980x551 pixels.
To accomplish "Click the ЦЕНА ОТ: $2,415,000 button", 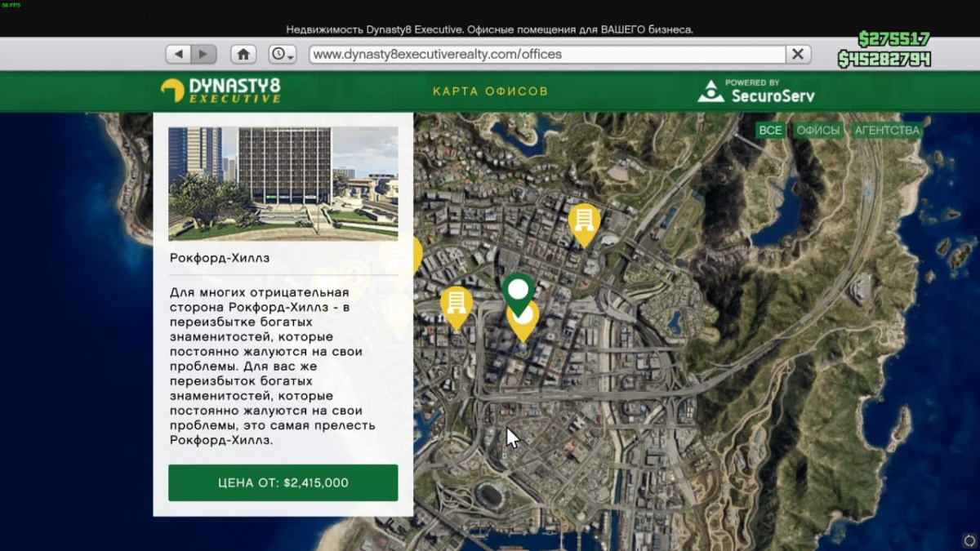I will tap(283, 482).
